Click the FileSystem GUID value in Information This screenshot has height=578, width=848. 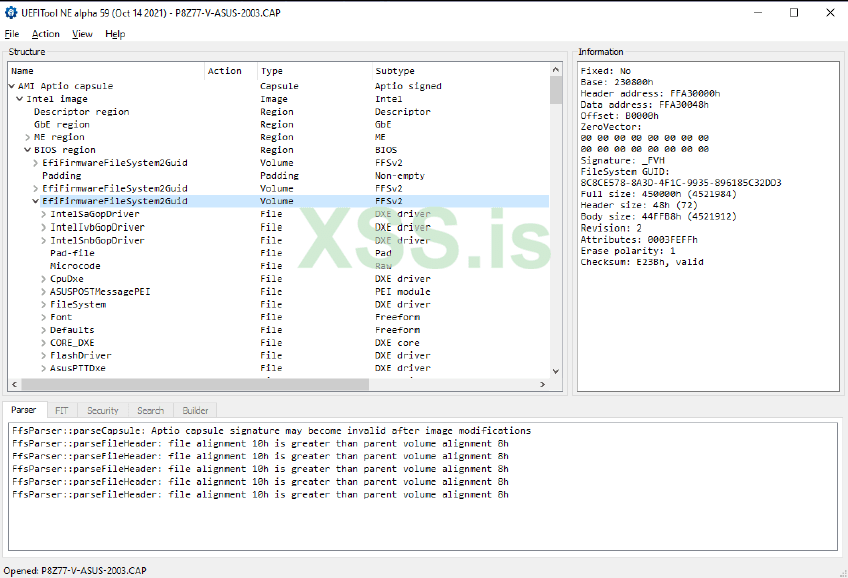681,183
